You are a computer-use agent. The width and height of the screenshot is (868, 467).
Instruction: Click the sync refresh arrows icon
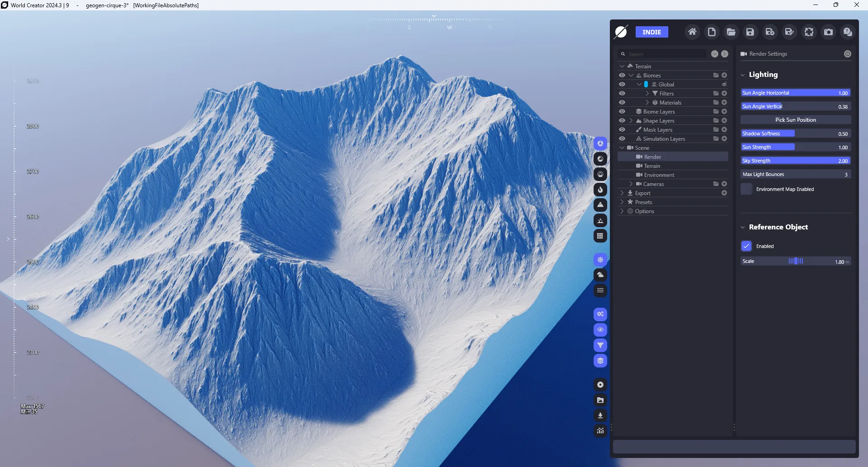click(809, 32)
